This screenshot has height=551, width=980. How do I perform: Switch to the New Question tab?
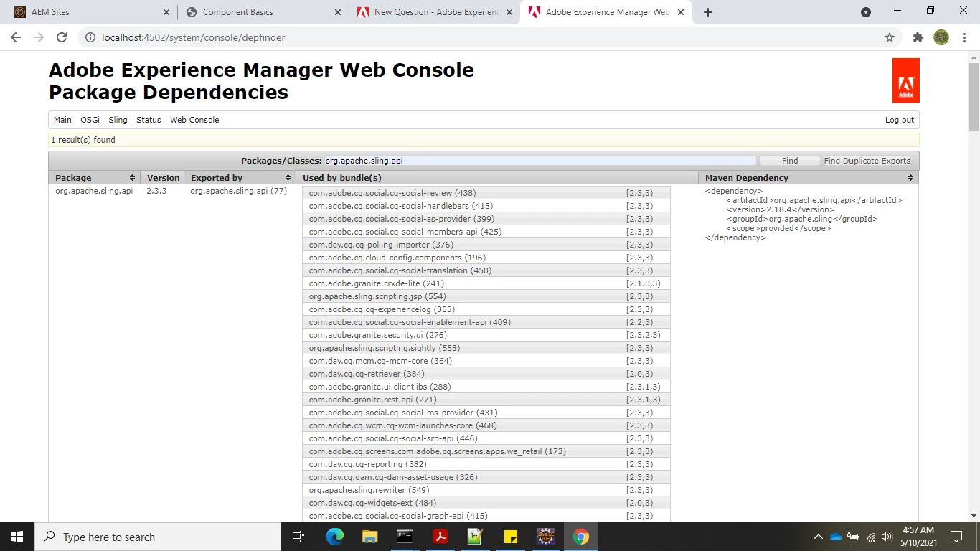434,12
